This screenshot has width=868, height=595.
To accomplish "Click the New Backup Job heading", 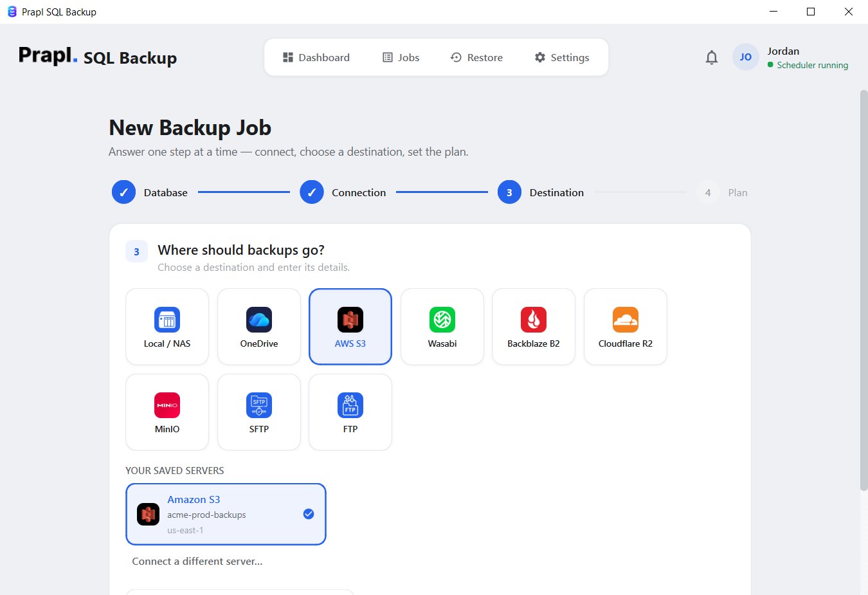I will [x=190, y=128].
